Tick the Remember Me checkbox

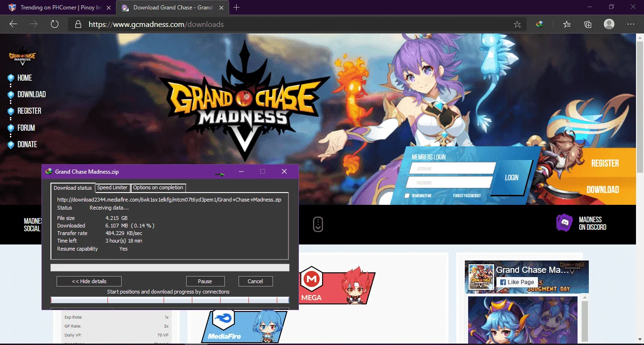coord(407,195)
